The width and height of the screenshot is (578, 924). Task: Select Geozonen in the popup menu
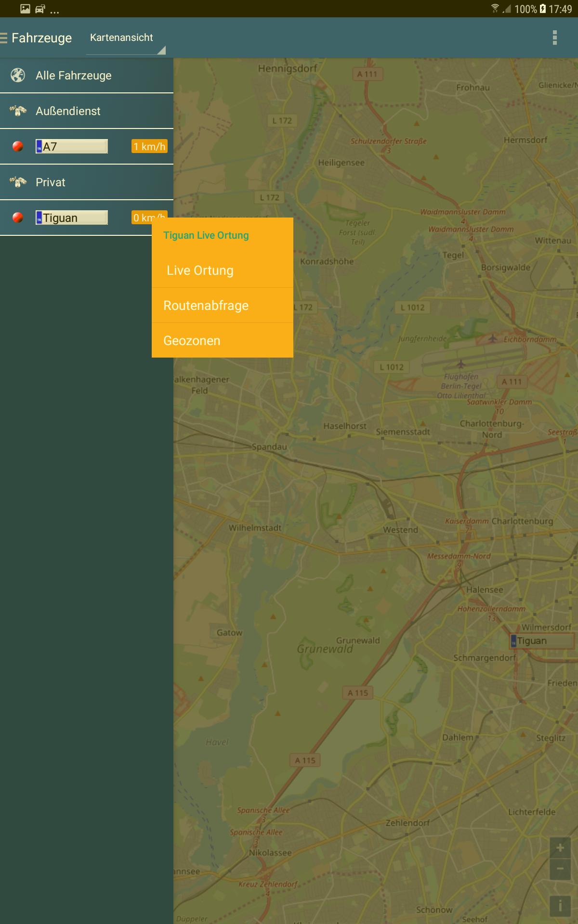click(x=192, y=341)
